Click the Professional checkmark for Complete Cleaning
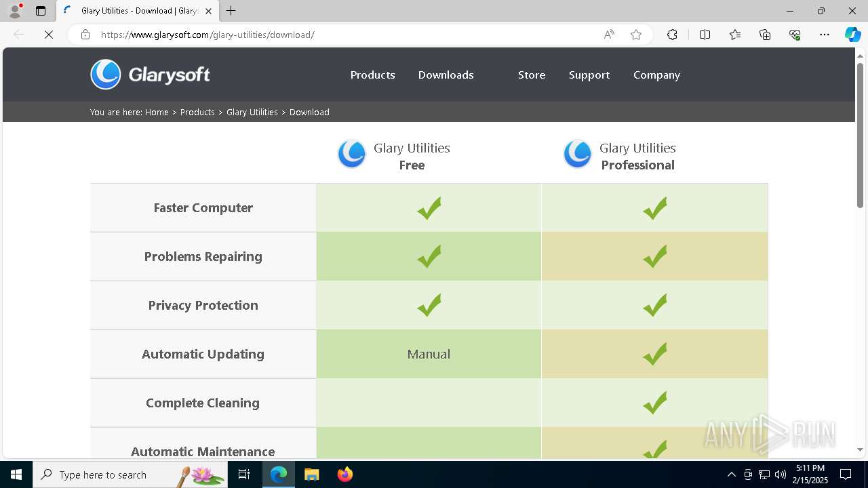Screen dimensions: 868x488 [x=655, y=403]
